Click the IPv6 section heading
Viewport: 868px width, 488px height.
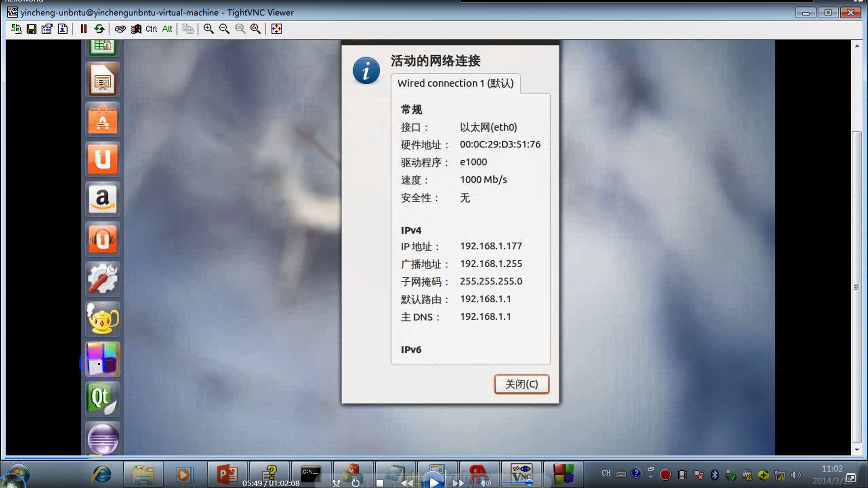pyautogui.click(x=411, y=349)
